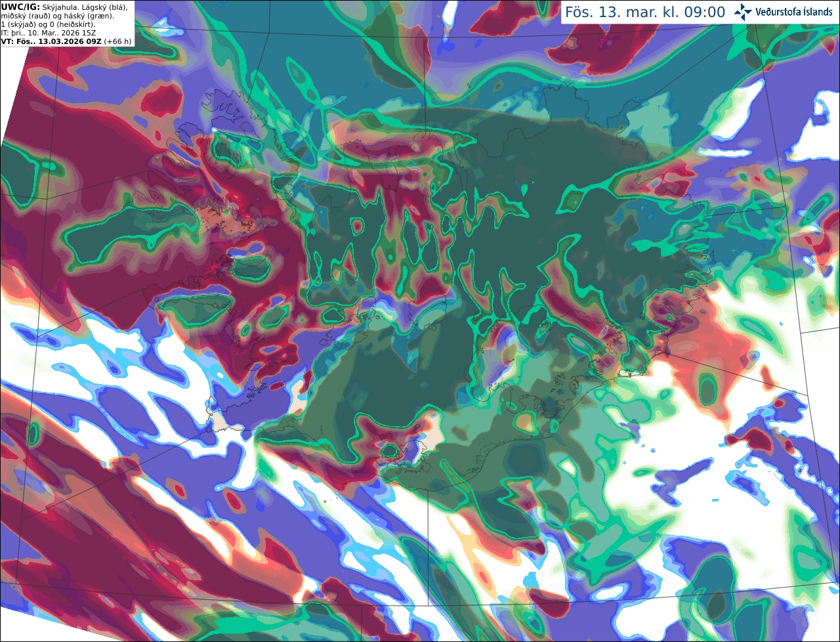Click the '1 (skýjað) og 0 (heiðskírt).' line

48,24
